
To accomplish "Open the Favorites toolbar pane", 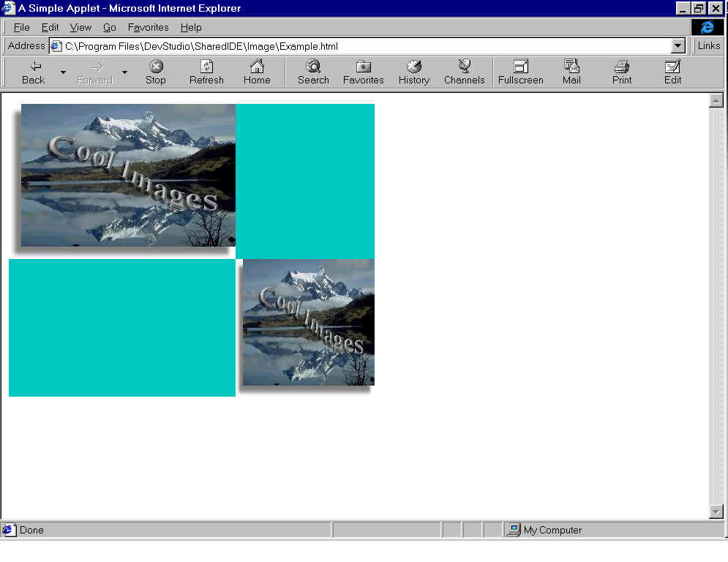I will click(364, 72).
